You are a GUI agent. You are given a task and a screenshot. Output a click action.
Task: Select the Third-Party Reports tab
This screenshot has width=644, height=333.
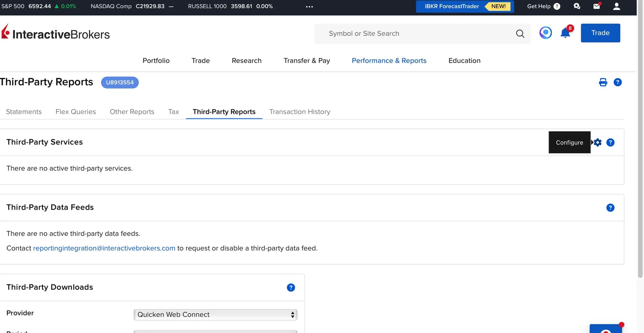[224, 112]
